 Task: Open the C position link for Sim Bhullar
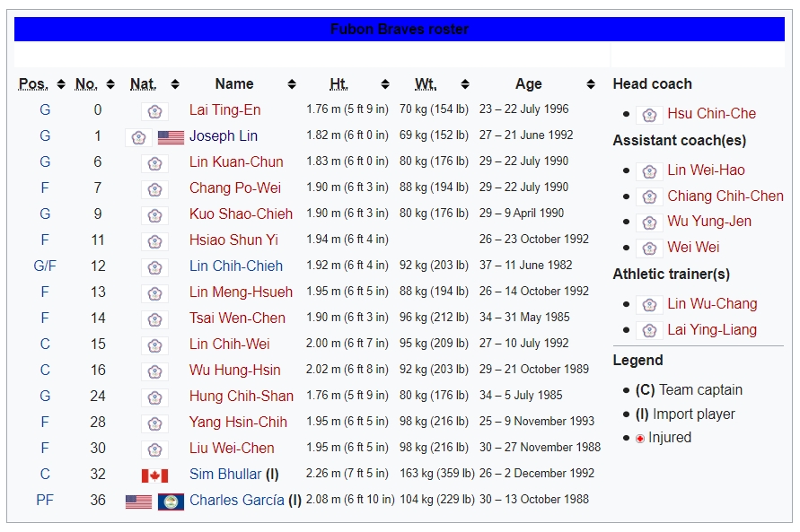click(45, 474)
